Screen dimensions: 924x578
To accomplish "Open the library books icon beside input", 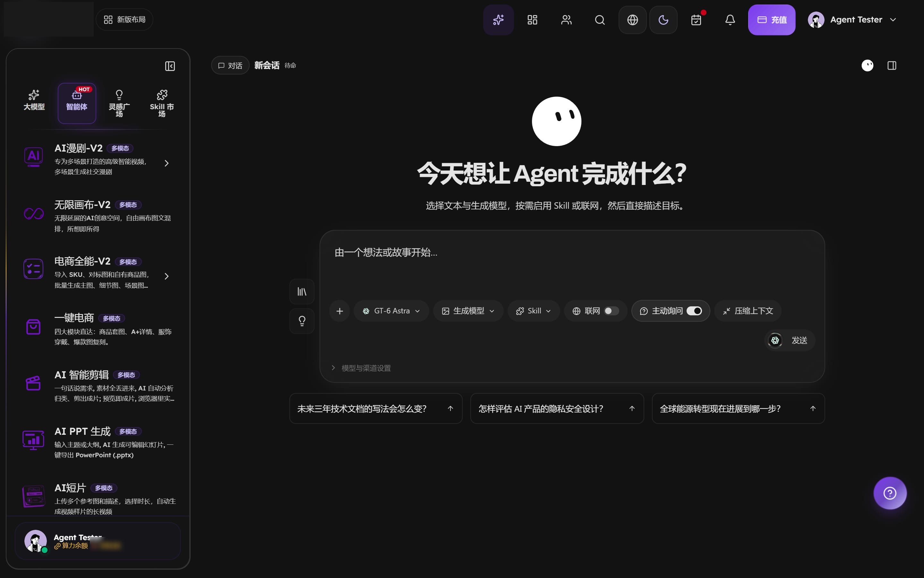I will [x=302, y=292].
